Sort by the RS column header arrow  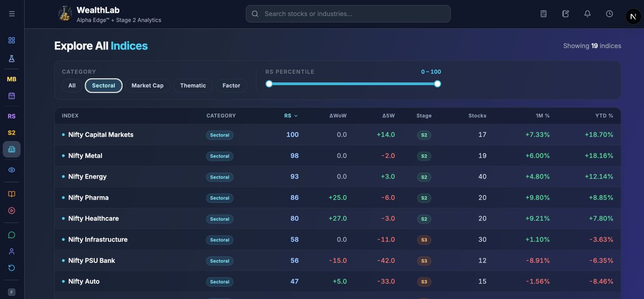(x=296, y=116)
